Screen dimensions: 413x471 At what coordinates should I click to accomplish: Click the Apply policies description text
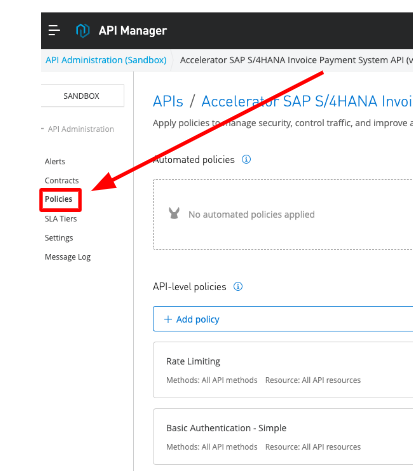tap(283, 123)
